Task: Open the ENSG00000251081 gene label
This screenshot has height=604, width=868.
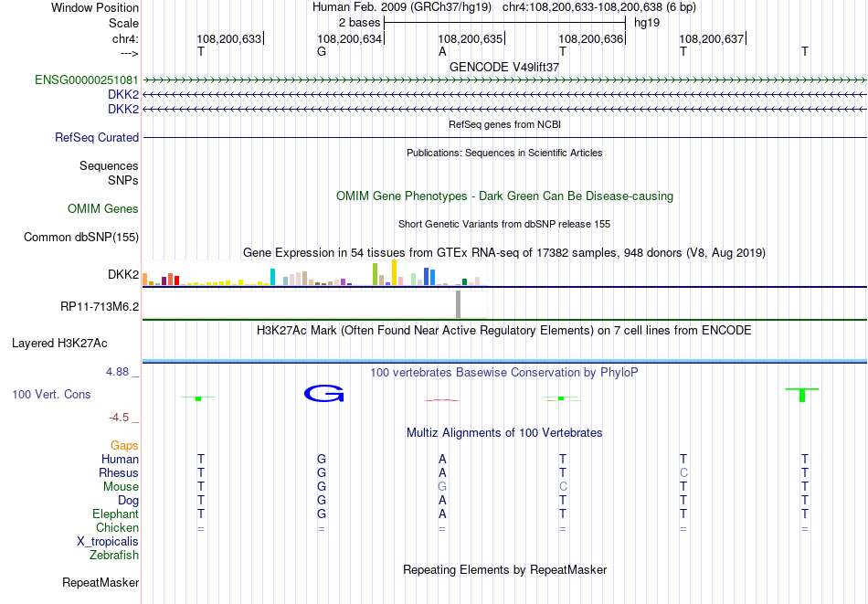Action: coord(87,79)
